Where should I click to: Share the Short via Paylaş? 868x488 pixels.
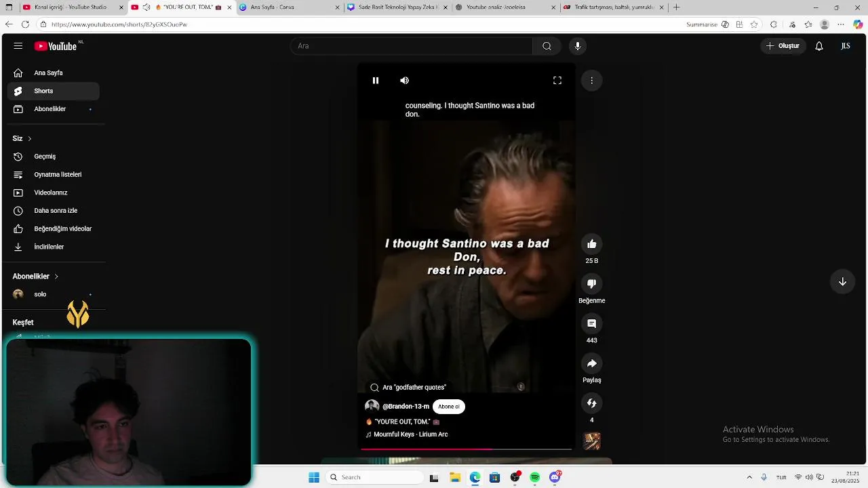(592, 364)
